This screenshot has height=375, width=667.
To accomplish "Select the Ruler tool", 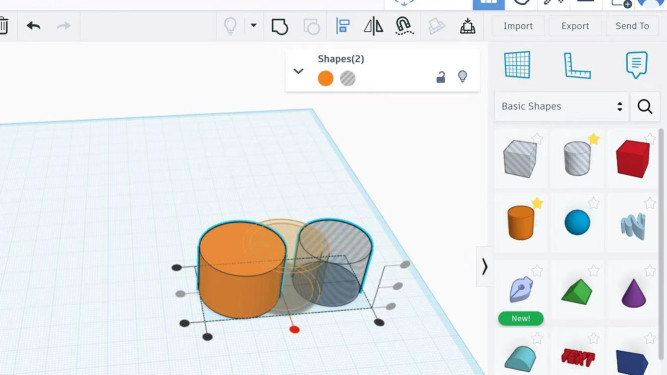I will pos(577,65).
